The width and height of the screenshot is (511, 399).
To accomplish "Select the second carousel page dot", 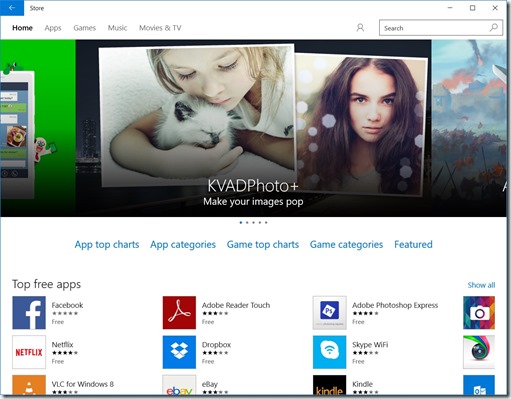I will 247,222.
